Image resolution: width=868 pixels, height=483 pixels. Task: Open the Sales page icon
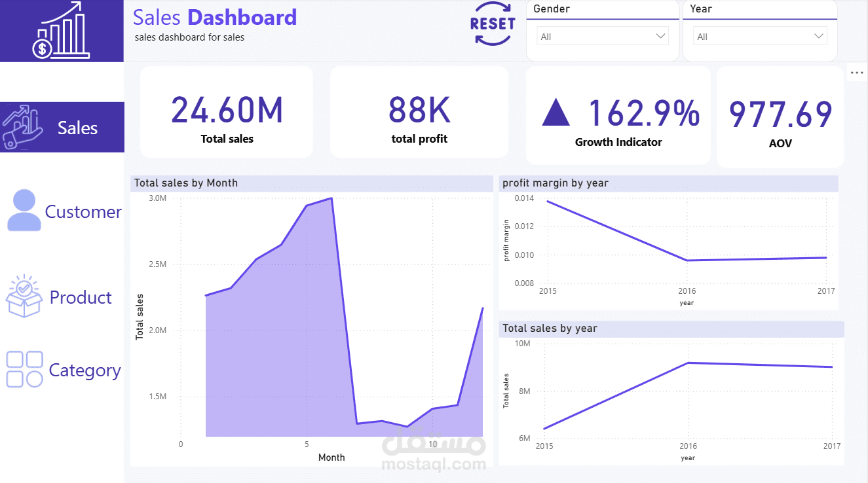tap(22, 127)
